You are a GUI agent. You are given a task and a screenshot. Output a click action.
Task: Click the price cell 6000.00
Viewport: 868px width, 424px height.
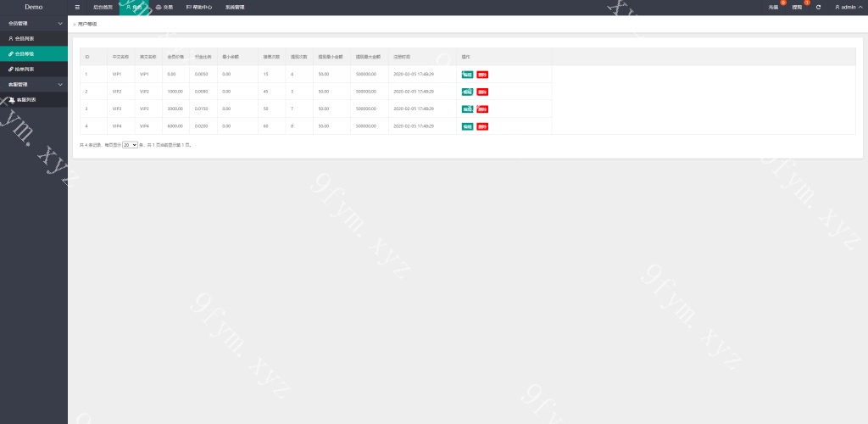click(175, 126)
